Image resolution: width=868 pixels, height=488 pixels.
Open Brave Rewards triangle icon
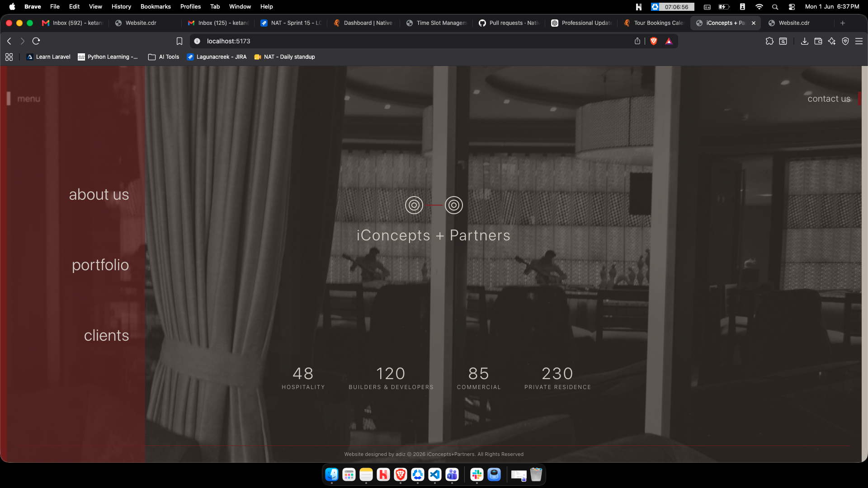[x=669, y=41]
